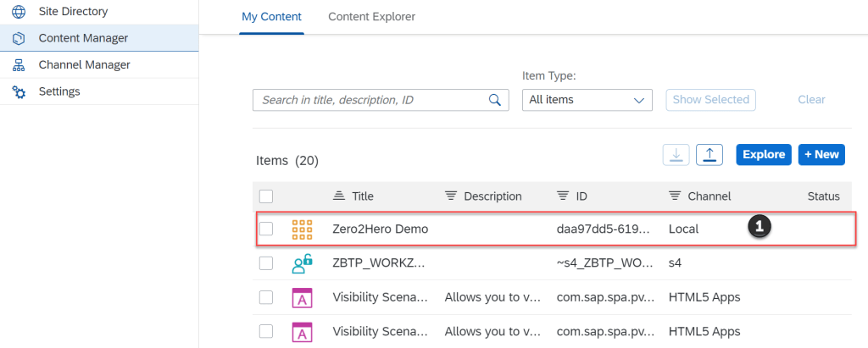Open the Item Type dropdown
The height and width of the screenshot is (348, 868).
[587, 100]
